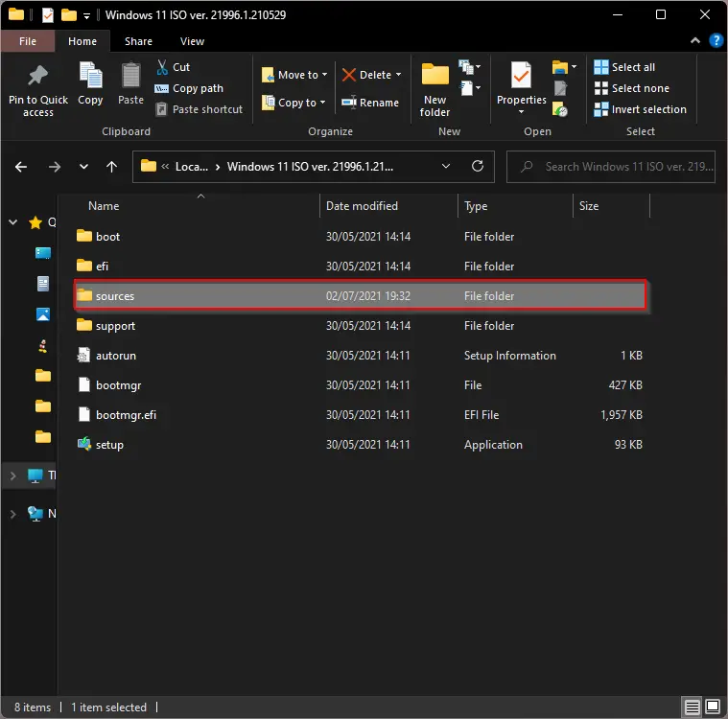Switch to the Home ribbon tab
Image resolution: width=728 pixels, height=719 pixels.
click(82, 41)
